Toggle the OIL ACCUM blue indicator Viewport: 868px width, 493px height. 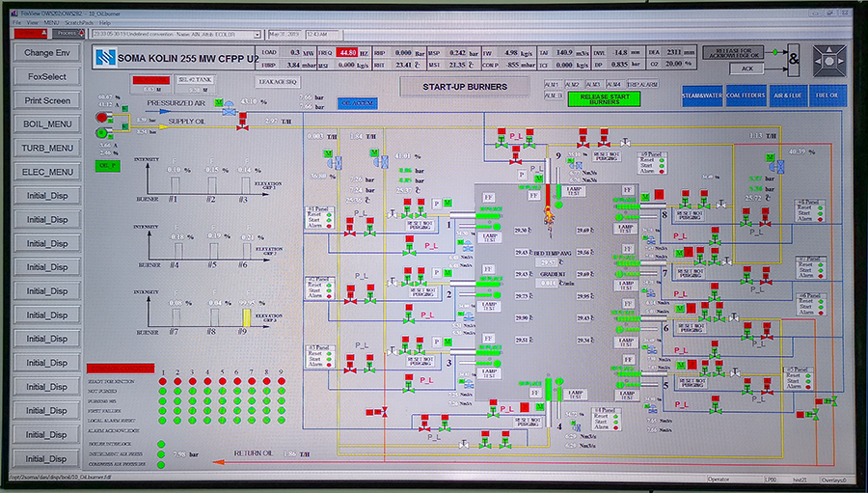coord(357,102)
